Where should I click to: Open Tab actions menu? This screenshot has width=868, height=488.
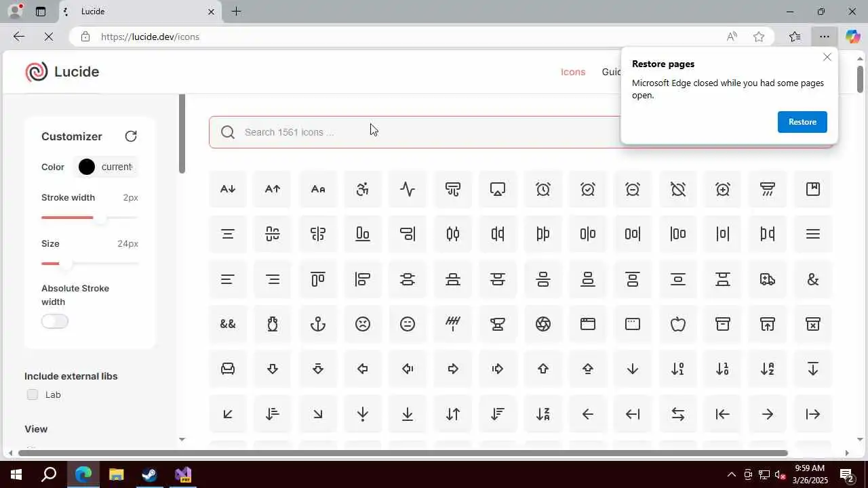(41, 12)
